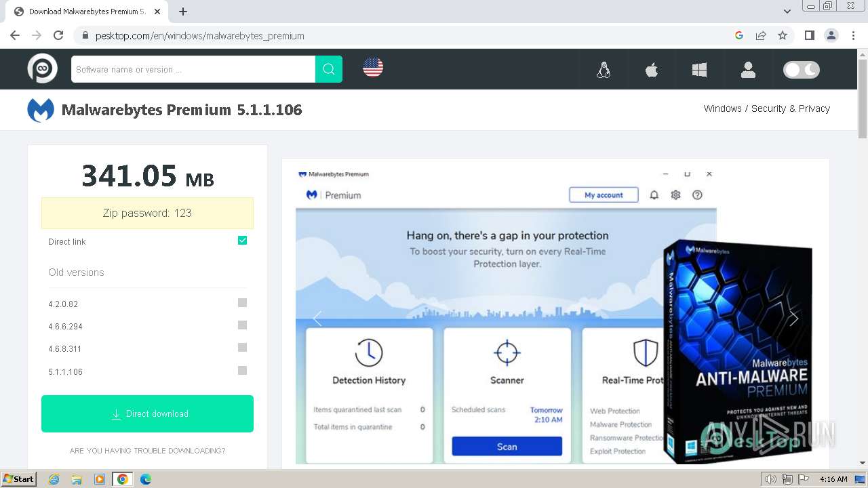Open the Chrome three-dot menu
This screenshot has height=488, width=868.
[x=853, y=35]
